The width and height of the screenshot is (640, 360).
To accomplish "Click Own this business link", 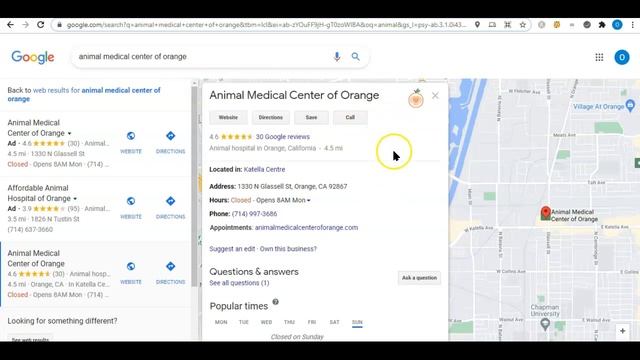I will coord(288,249).
